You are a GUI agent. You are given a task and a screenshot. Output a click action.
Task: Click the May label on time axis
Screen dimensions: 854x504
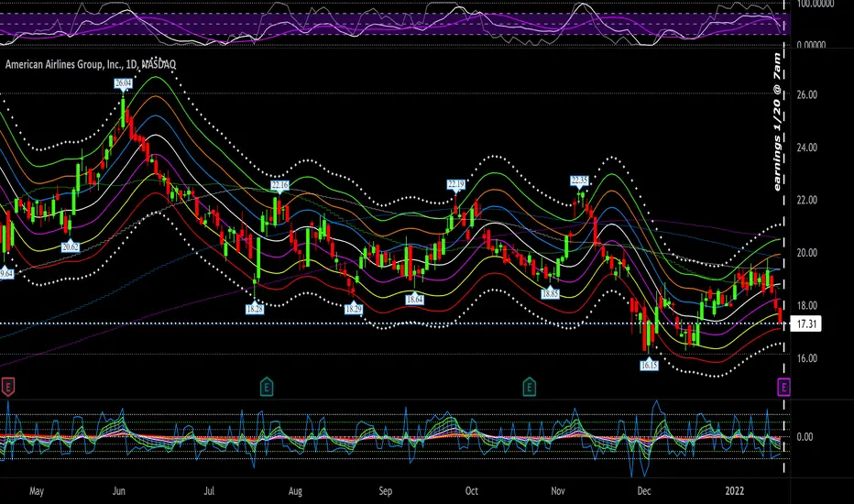pyautogui.click(x=37, y=491)
